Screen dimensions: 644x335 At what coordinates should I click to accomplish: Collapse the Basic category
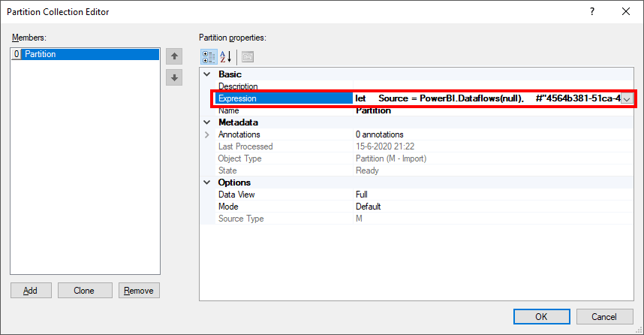[208, 74]
